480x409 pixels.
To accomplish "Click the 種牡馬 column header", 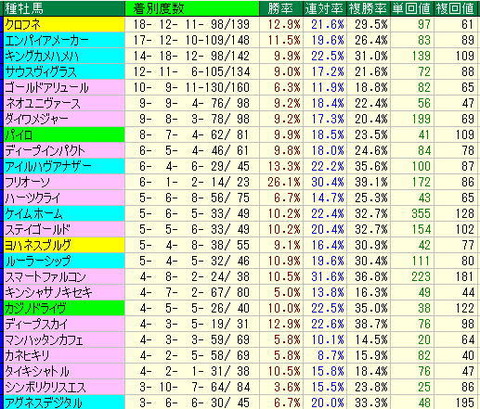I will pos(64,9).
